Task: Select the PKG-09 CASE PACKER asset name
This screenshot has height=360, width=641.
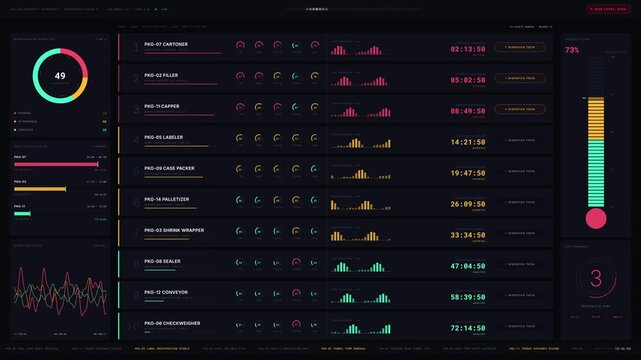Action: (169, 168)
